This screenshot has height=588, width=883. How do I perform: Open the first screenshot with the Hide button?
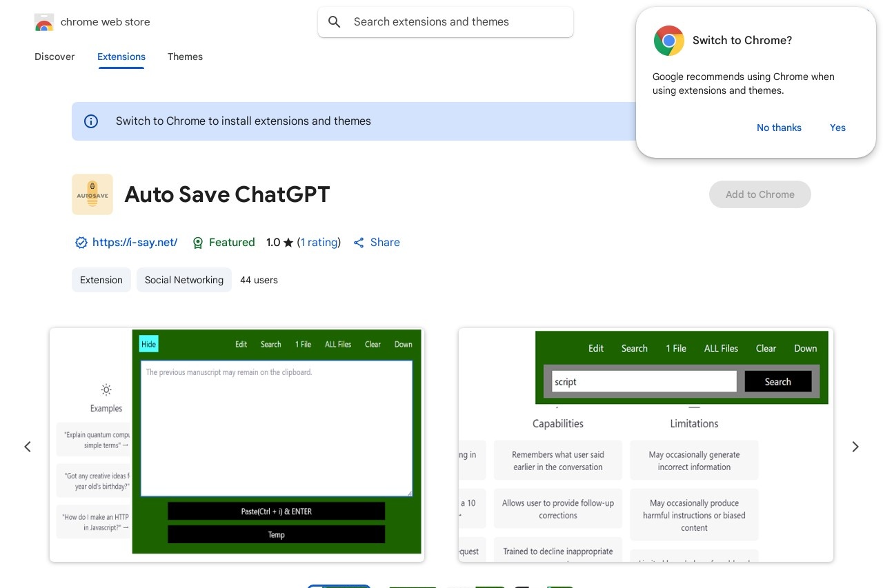[x=237, y=445]
